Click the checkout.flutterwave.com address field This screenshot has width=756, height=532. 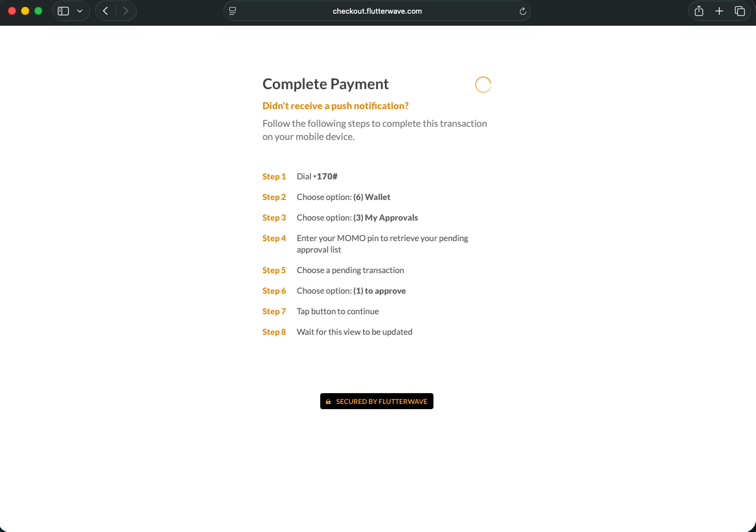tap(377, 11)
